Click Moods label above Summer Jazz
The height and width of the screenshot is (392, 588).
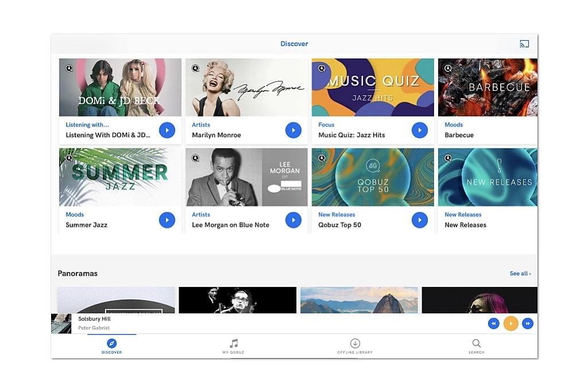coord(75,215)
